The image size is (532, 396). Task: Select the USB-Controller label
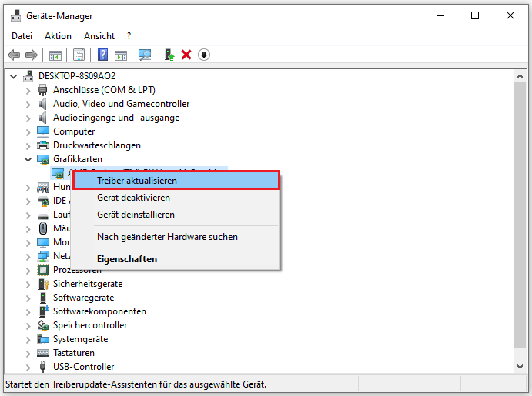83,367
